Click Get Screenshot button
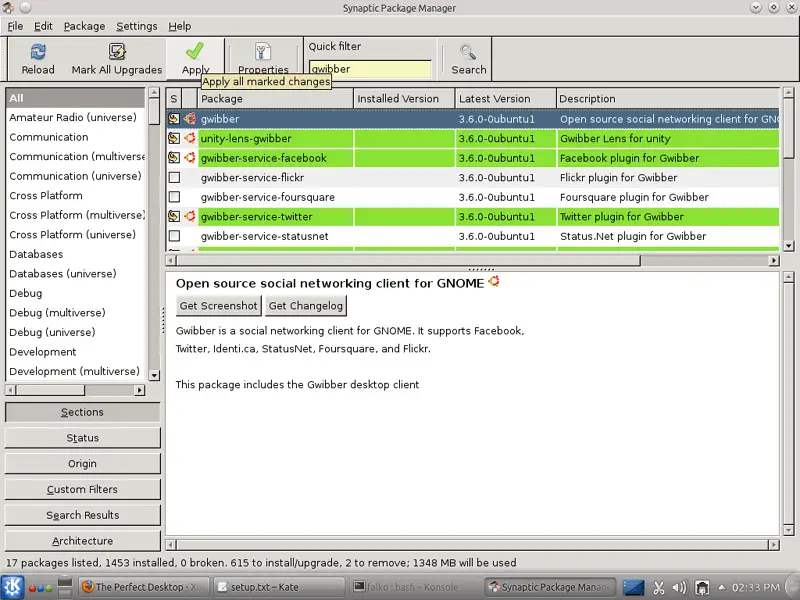This screenshot has width=800, height=600. [x=218, y=306]
